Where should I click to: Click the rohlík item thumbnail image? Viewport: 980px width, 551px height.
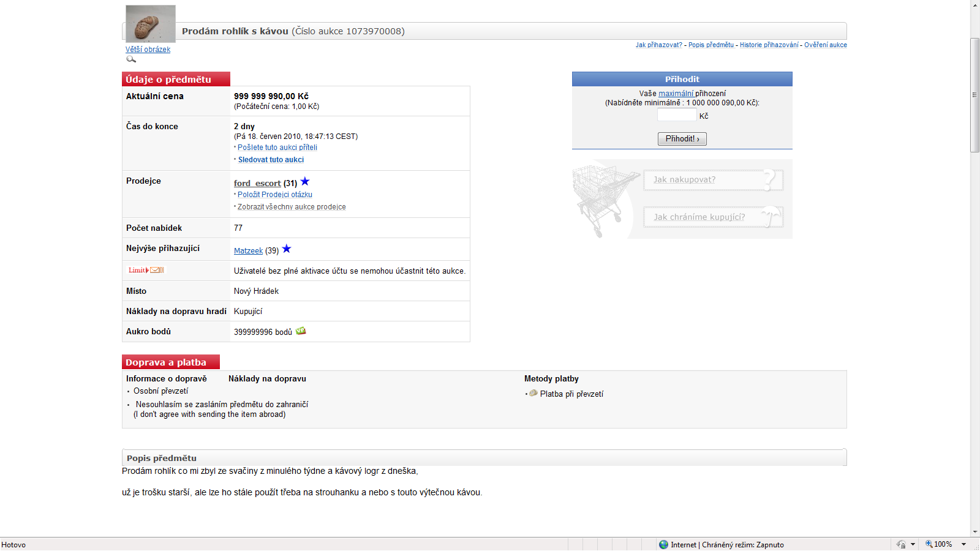[151, 24]
